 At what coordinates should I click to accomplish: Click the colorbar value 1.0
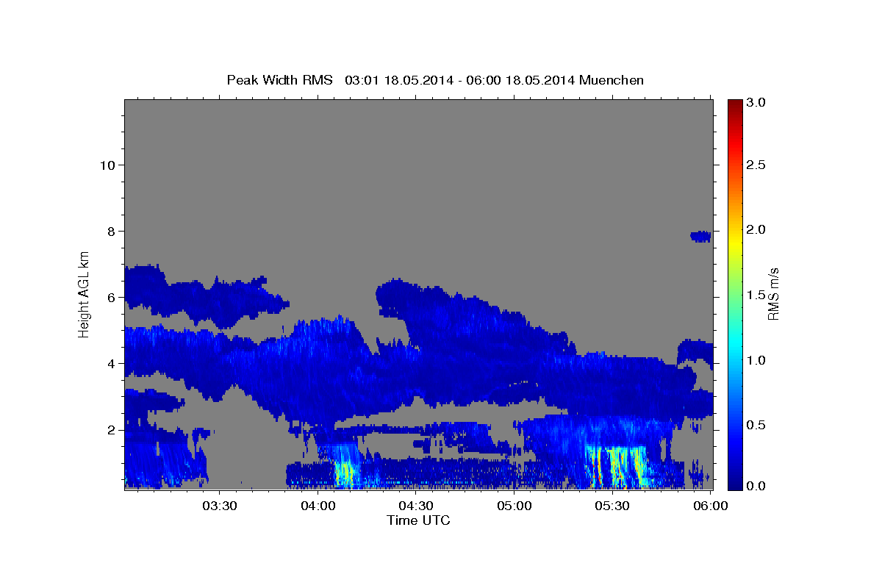click(756, 360)
